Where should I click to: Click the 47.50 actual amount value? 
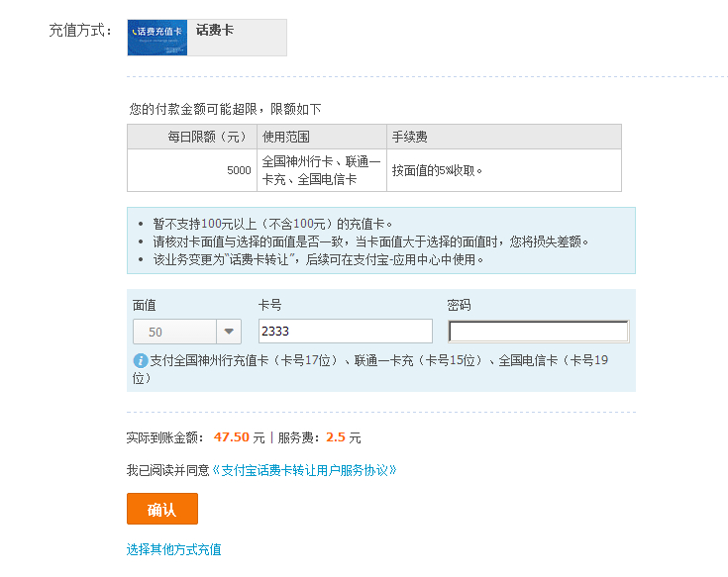[231, 437]
